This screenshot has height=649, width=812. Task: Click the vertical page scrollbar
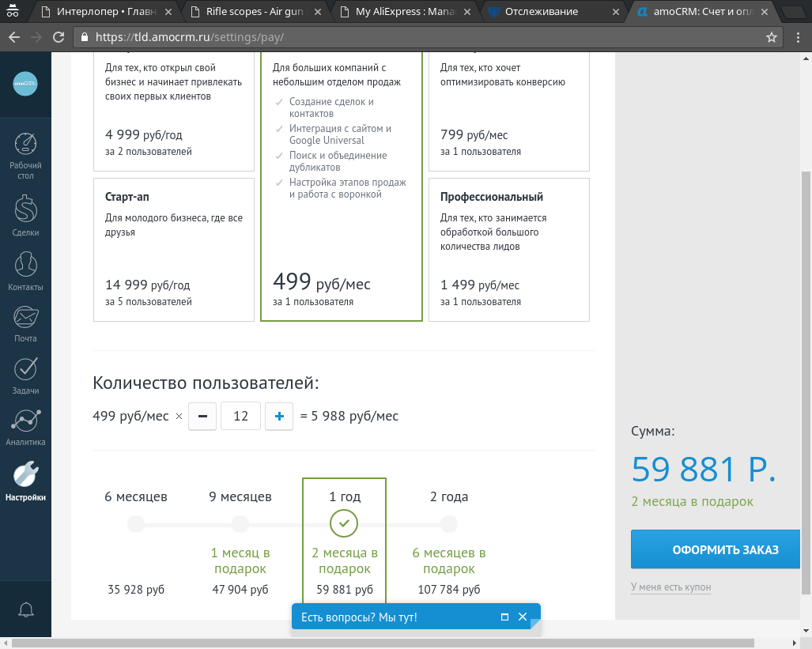(x=806, y=383)
